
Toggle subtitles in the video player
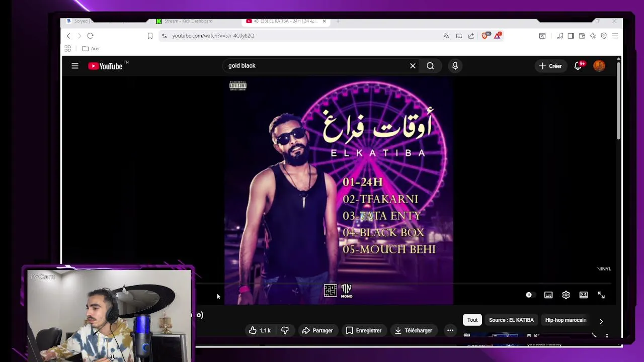[x=548, y=295]
